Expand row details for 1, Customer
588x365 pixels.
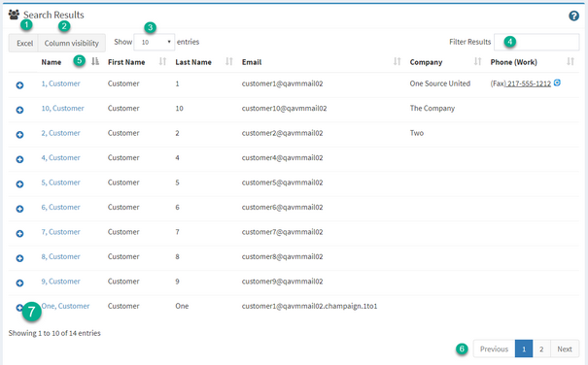point(19,85)
